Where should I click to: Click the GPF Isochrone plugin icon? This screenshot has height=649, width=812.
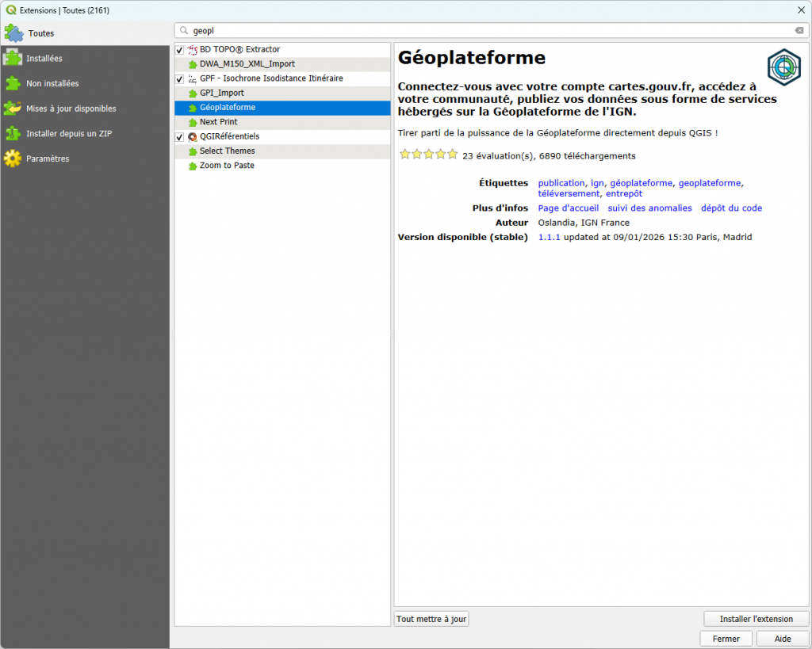(193, 79)
